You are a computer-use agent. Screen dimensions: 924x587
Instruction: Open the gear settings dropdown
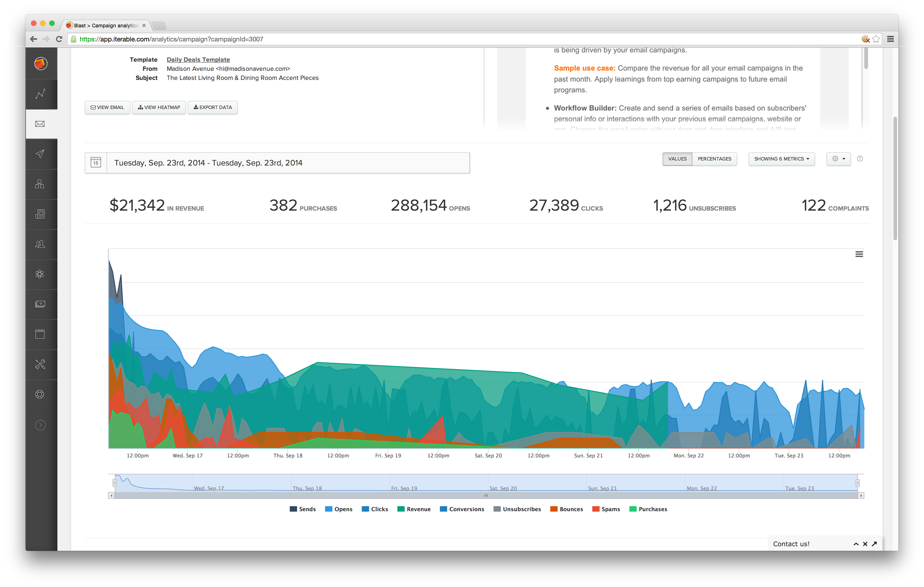tap(838, 159)
